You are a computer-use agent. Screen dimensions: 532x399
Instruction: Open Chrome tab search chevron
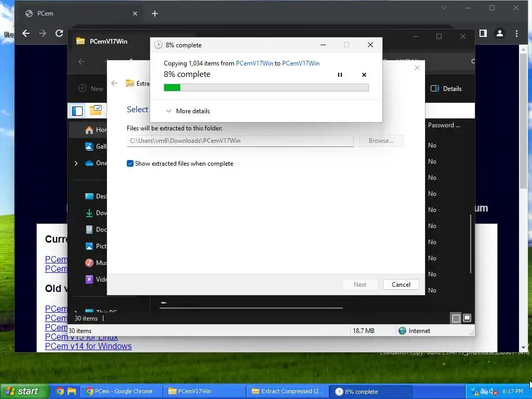[444, 8]
